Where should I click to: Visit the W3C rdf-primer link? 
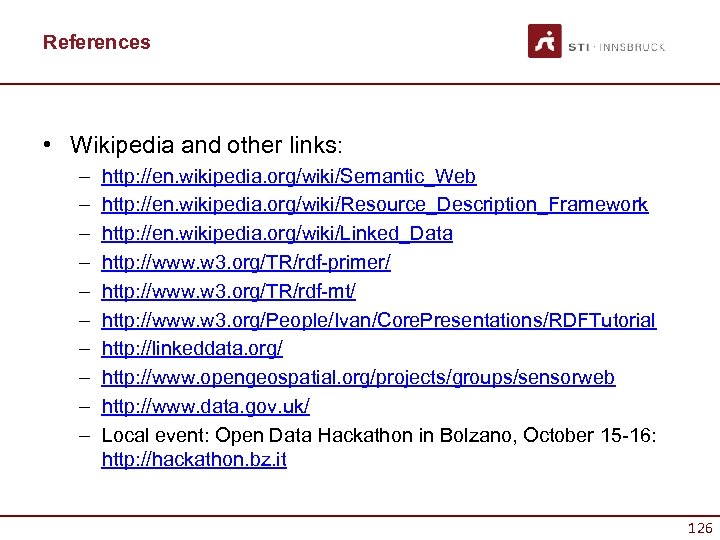coord(246,263)
